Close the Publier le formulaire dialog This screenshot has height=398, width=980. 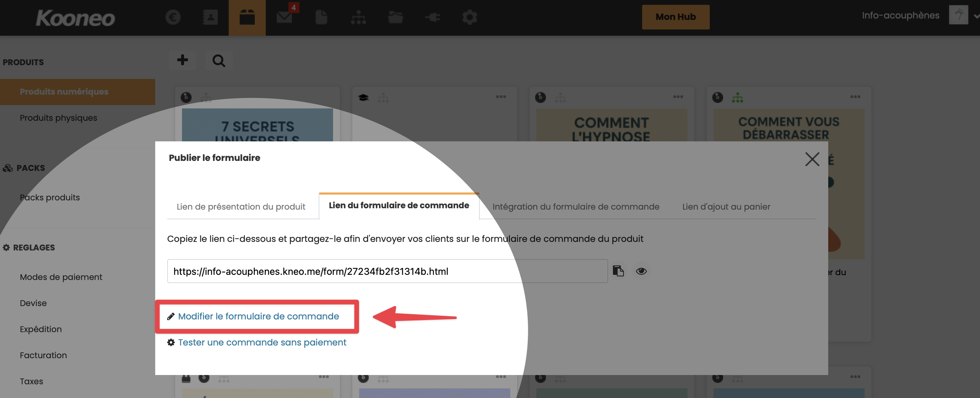tap(812, 159)
